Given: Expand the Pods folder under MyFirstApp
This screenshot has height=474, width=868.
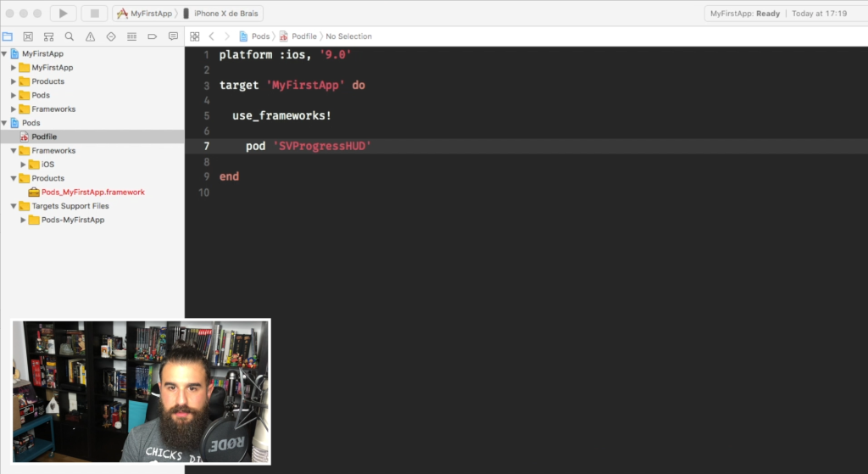Looking at the screenshot, I should (x=14, y=95).
